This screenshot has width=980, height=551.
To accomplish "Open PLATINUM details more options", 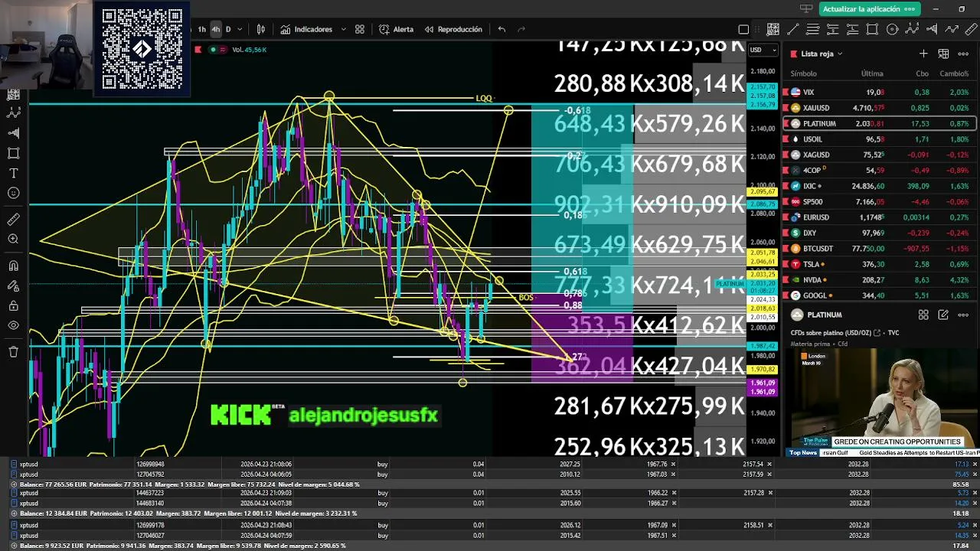I will [x=963, y=315].
